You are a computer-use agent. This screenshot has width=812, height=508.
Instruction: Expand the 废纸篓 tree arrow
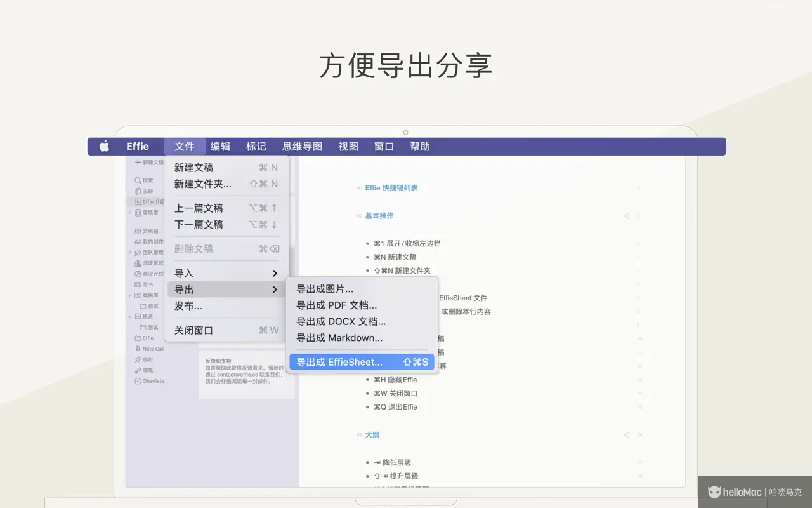click(x=130, y=213)
